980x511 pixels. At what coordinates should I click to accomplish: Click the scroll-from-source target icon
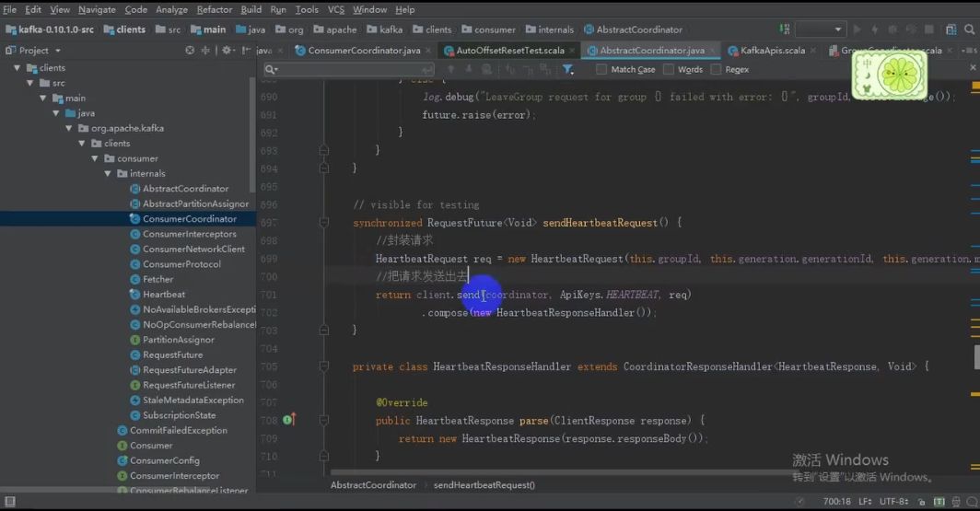point(190,50)
